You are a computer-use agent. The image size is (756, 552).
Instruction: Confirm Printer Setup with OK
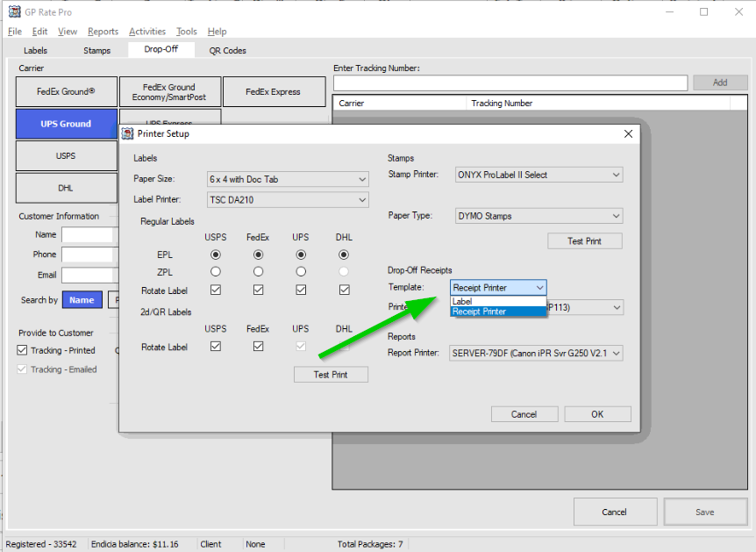(x=597, y=414)
